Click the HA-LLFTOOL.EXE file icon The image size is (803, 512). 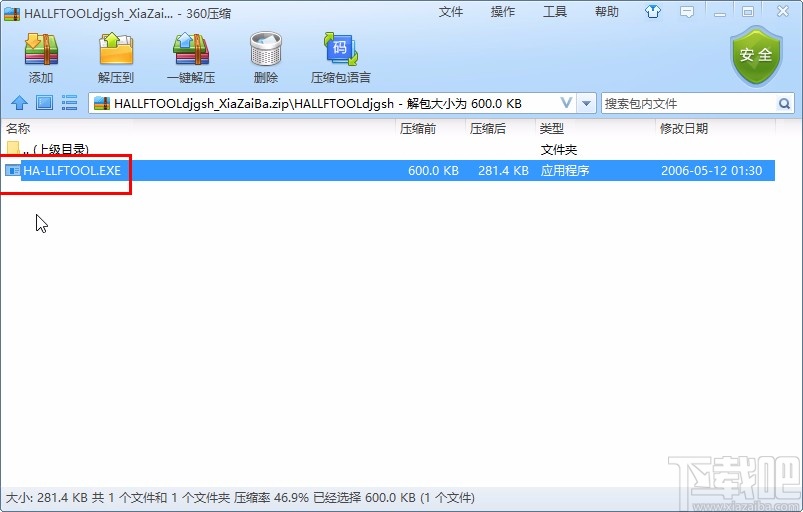pos(12,170)
